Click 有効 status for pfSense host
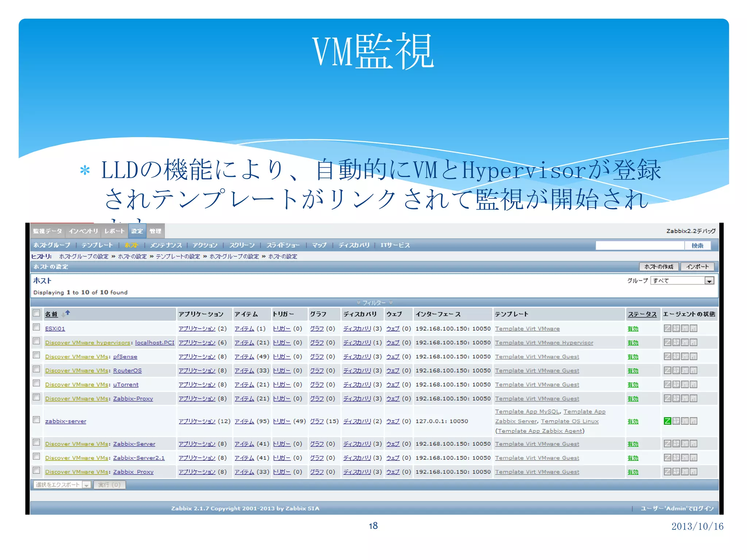The width and height of the screenshot is (747, 560). (x=633, y=357)
